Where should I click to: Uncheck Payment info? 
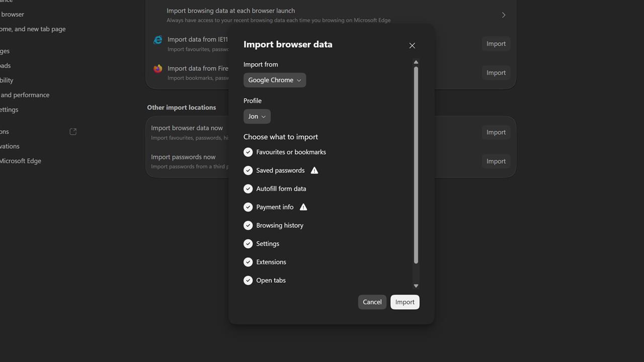point(248,207)
